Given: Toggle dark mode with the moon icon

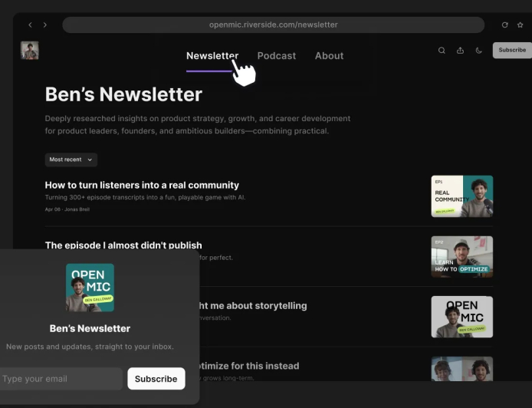Looking at the screenshot, I should (x=479, y=51).
